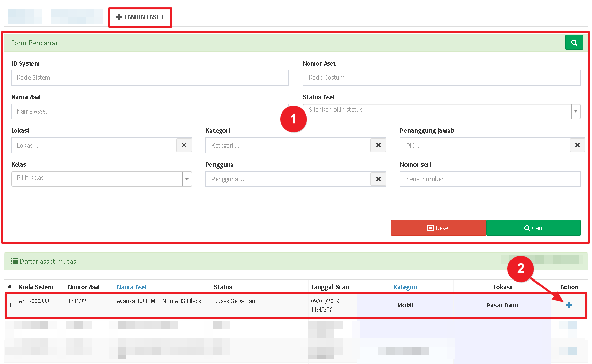
Task: Clear the Lokasi field with its X icon
Action: 184,145
